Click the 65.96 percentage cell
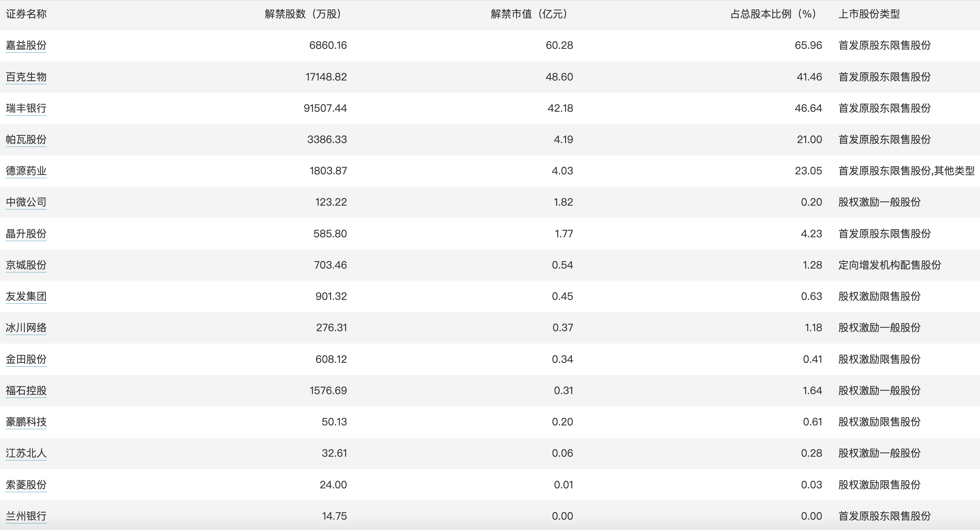Screen dimensions: 980x531 click(808, 45)
